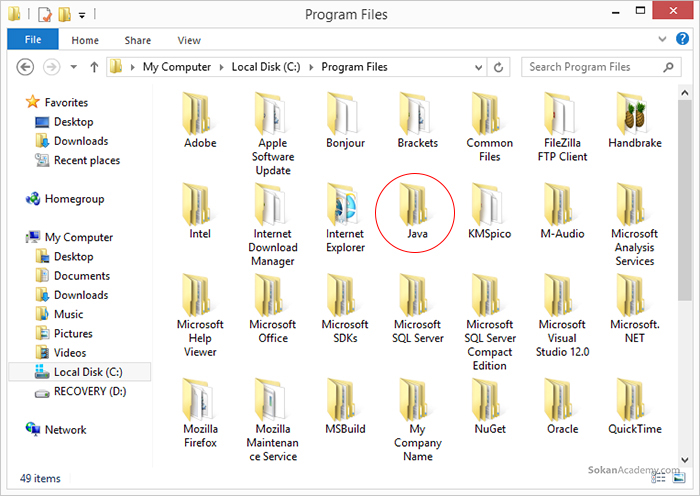Screen dimensions: 700x496
Task: Expand the arrow after Local Disk (C:) breadcrumb
Action: pos(311,67)
